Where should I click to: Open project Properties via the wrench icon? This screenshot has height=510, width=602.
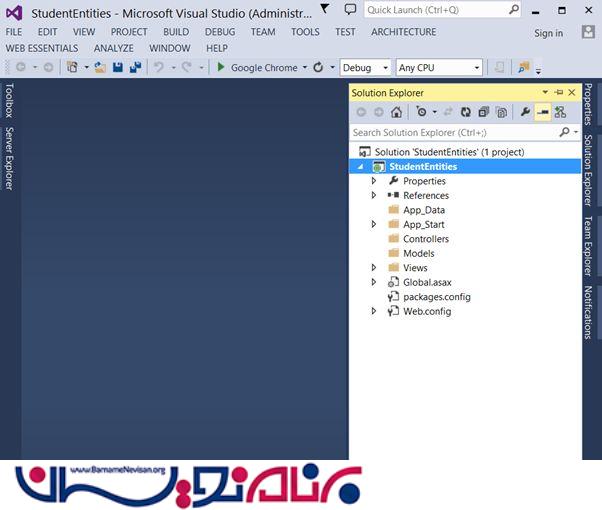click(x=524, y=112)
